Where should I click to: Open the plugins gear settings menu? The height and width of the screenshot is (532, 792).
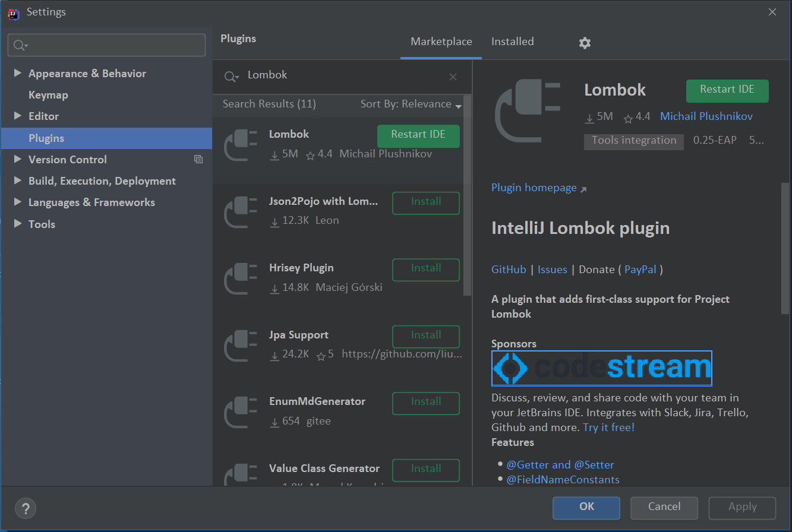pyautogui.click(x=585, y=43)
